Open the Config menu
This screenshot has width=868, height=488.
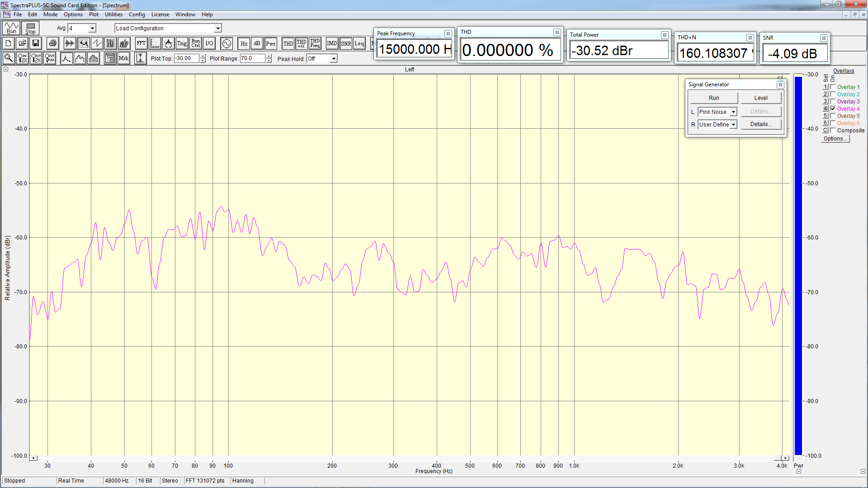137,14
